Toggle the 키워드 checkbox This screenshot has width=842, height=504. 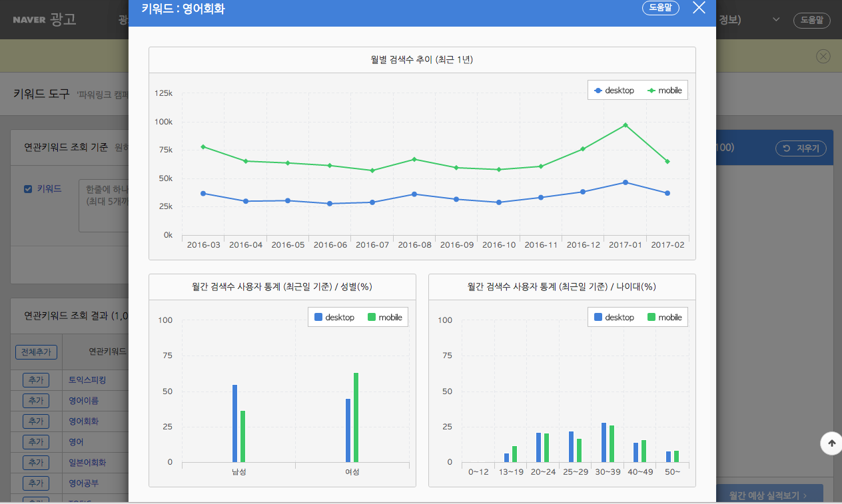28,189
